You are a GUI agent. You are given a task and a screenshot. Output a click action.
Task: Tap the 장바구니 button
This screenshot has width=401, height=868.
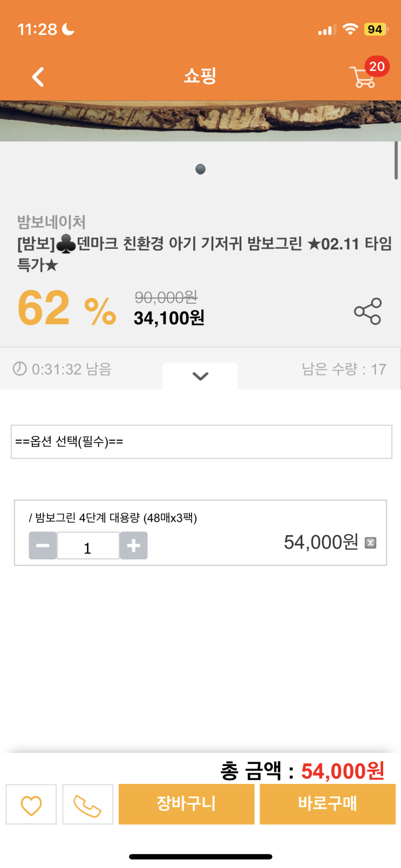186,804
